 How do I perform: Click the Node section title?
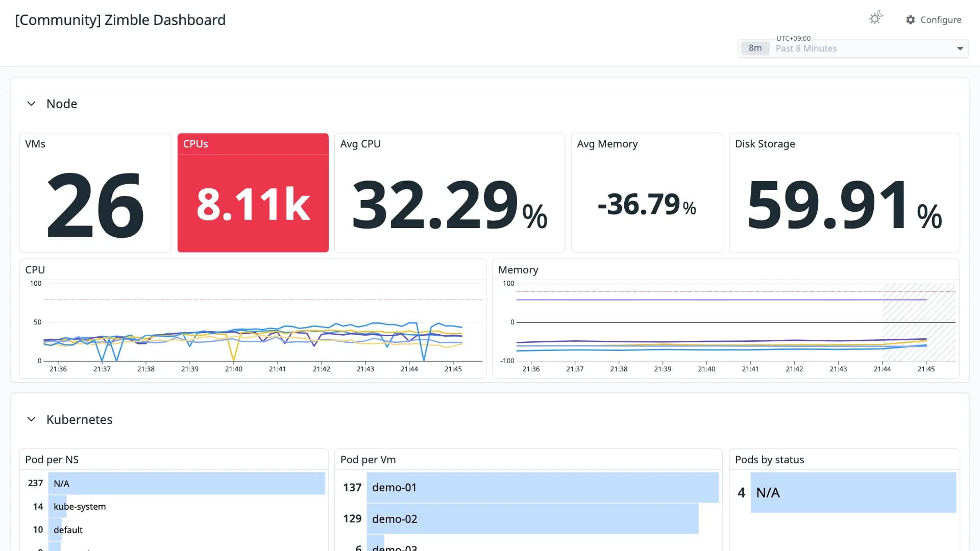pyautogui.click(x=62, y=104)
